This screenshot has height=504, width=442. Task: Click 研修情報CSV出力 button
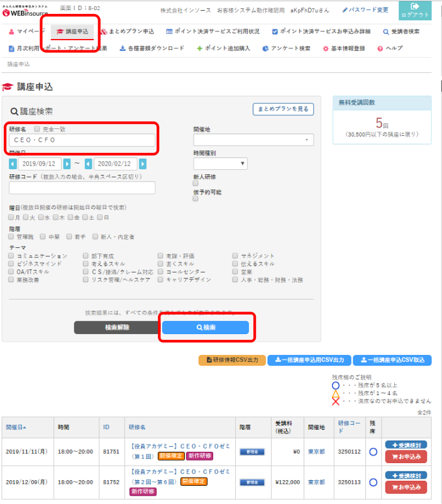pyautogui.click(x=232, y=360)
